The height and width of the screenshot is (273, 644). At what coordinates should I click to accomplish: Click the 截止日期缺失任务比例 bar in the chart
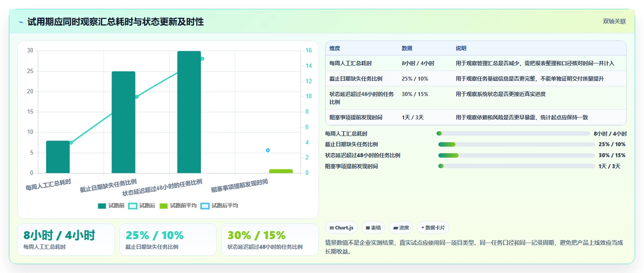point(123,122)
